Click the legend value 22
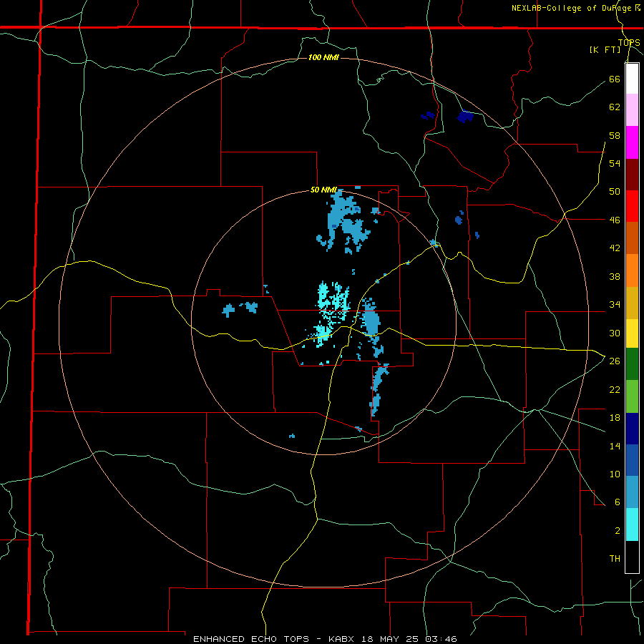The width and height of the screenshot is (644, 644). click(x=615, y=389)
